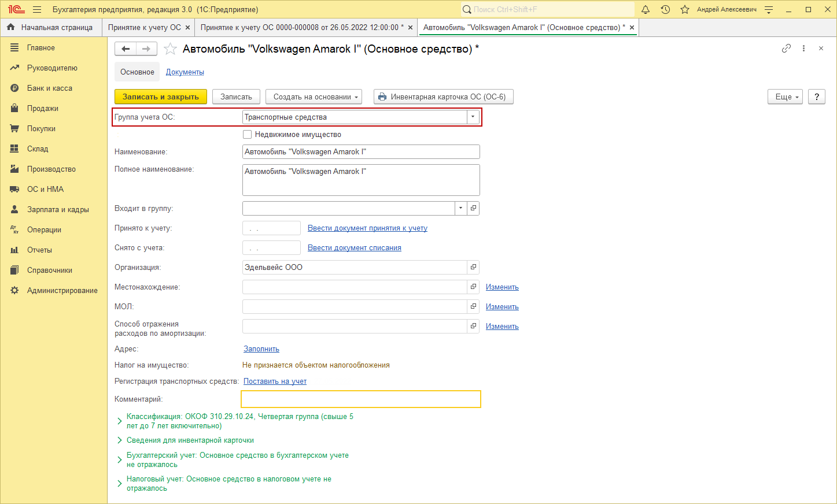Click Заполнить link for Адрес
This screenshot has width=837, height=504.
(x=261, y=349)
